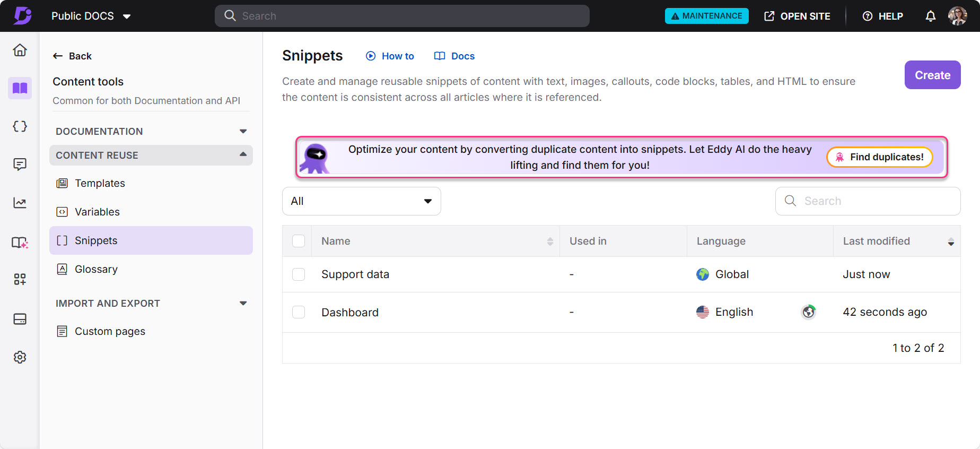Open the Docs link
This screenshot has width=980, height=449.
tap(454, 56)
